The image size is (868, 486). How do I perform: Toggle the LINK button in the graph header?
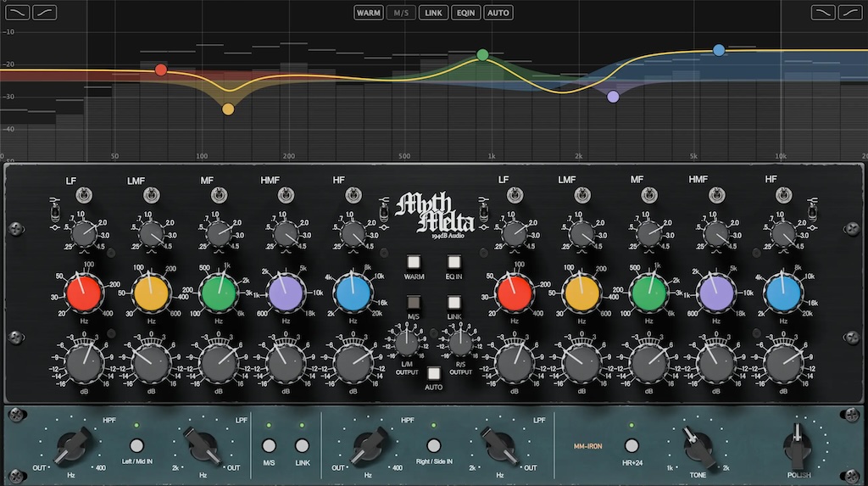[x=433, y=13]
